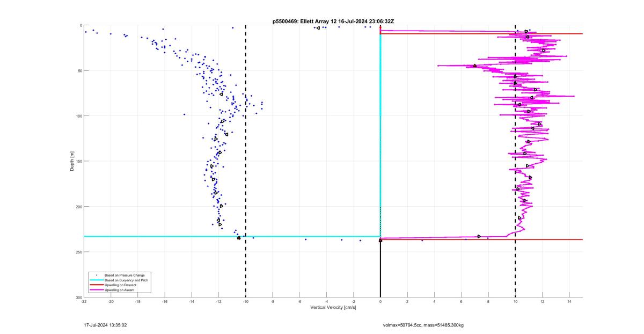This screenshot has width=644, height=334.
Task: Click the velocity axis tick label positive "10"
Action: click(515, 302)
